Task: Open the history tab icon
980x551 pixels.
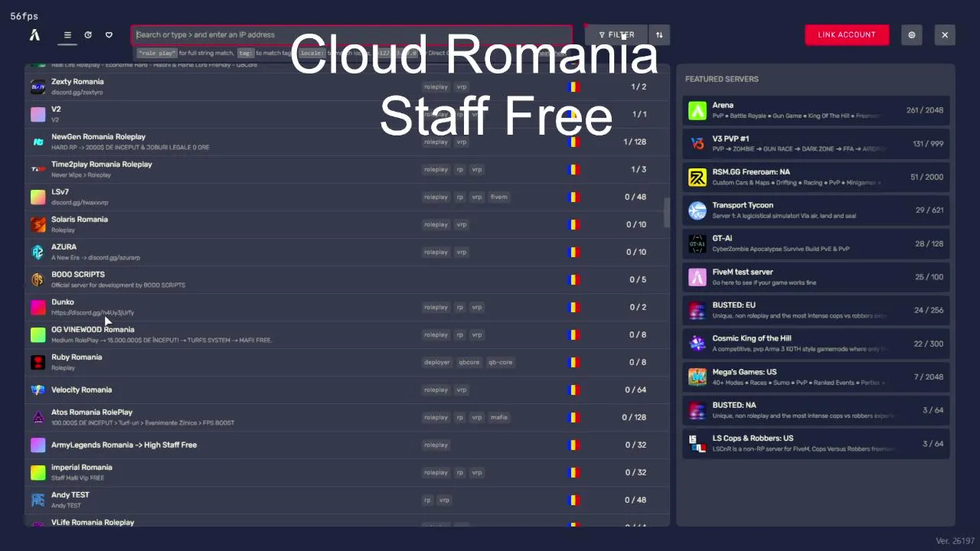Action: coord(88,35)
